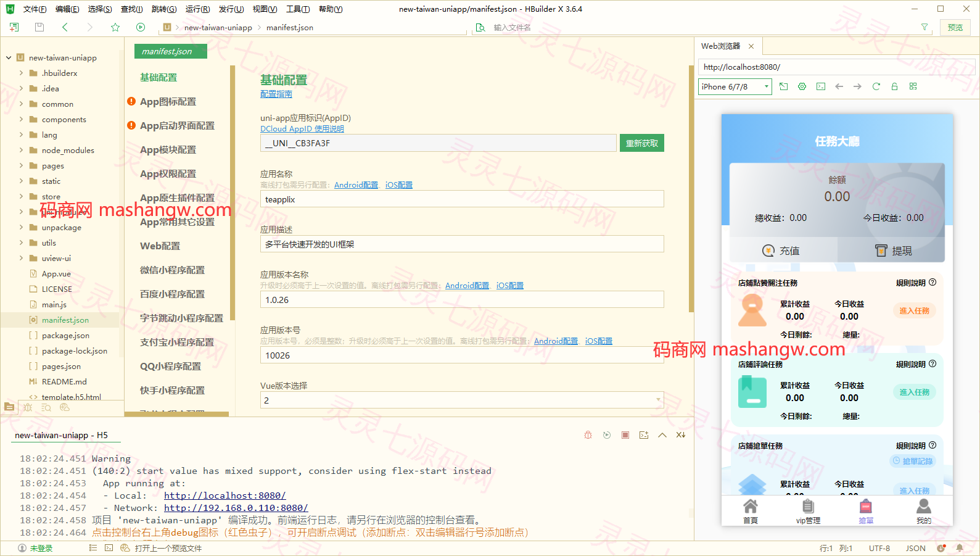The image size is (980, 556).
Task: Open main.js in the project tree
Action: [54, 304]
